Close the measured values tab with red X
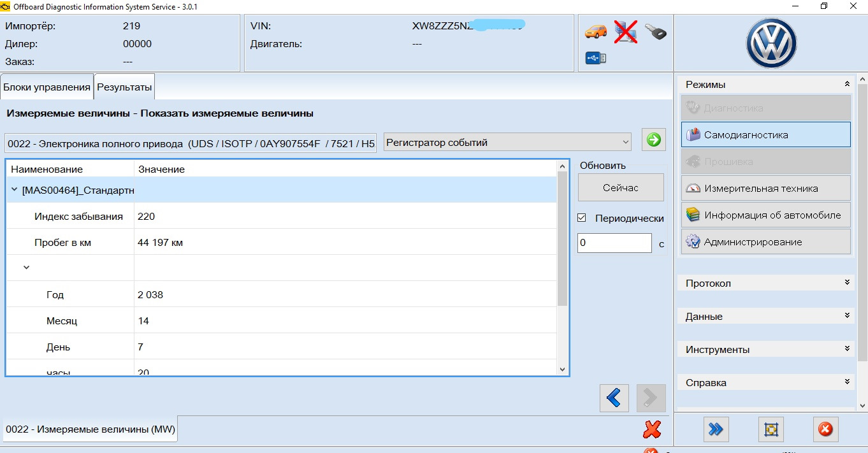 [x=652, y=429]
